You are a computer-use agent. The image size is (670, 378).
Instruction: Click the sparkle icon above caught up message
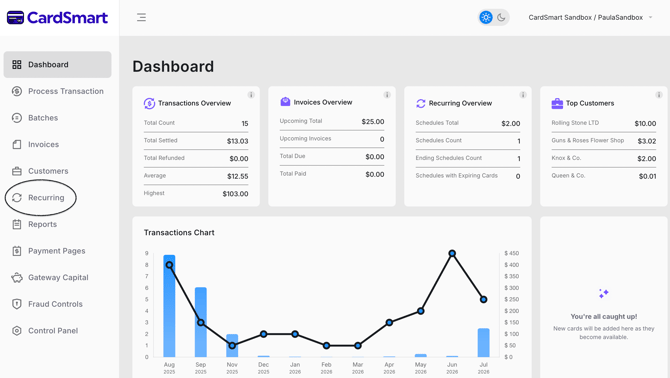604,293
